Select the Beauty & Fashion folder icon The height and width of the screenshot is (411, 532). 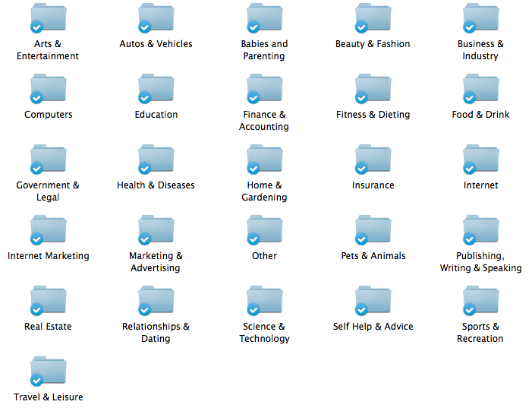373,18
